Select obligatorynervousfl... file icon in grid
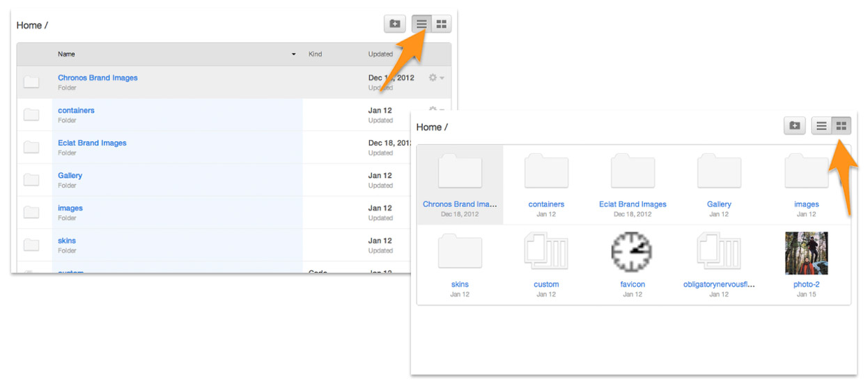This screenshot has width=868, height=385. click(x=719, y=251)
